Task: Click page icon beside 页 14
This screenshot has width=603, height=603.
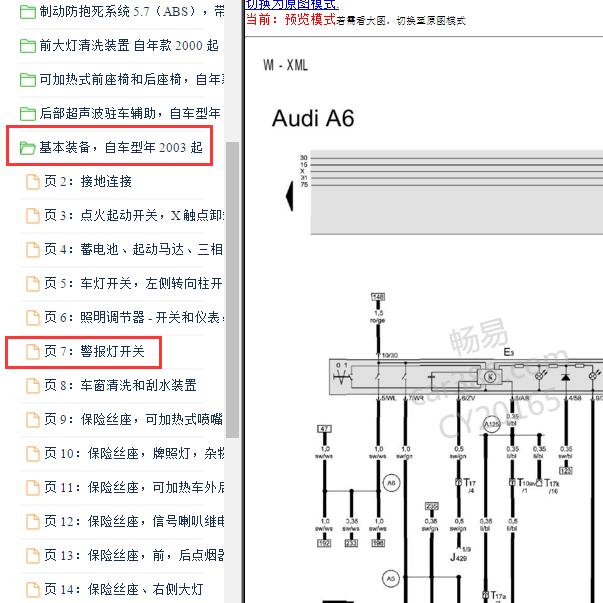Action: click(x=33, y=590)
